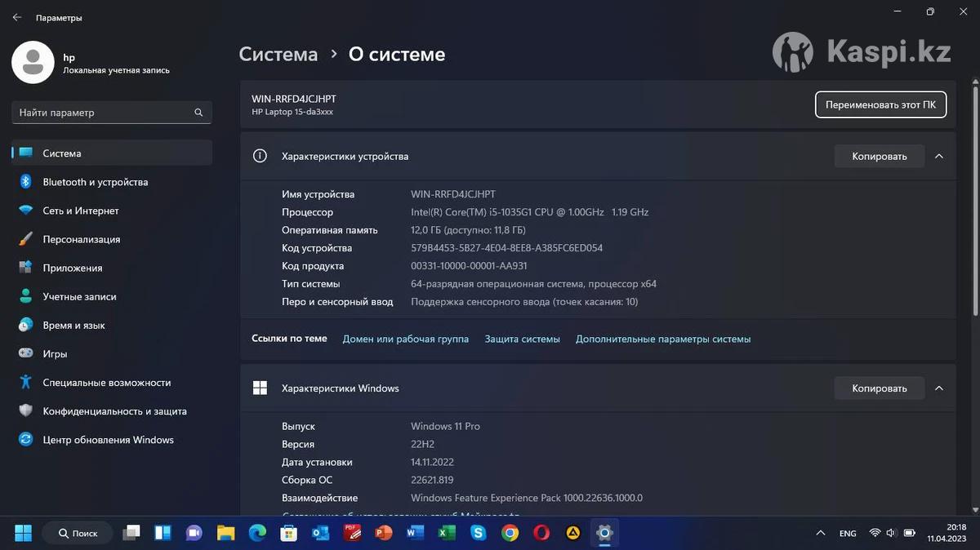Image resolution: width=980 pixels, height=550 pixels.
Task: Select Специальные возможности in the sidebar
Action: (x=112, y=382)
